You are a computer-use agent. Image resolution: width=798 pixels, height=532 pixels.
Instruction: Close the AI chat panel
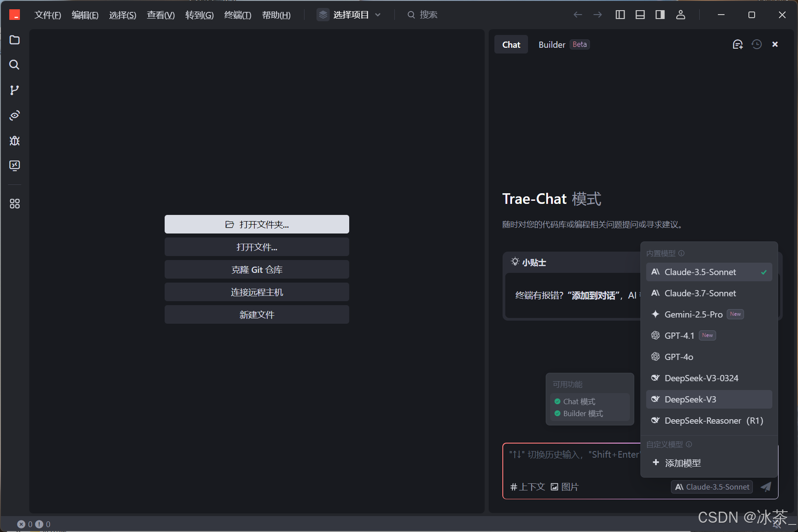pos(775,44)
